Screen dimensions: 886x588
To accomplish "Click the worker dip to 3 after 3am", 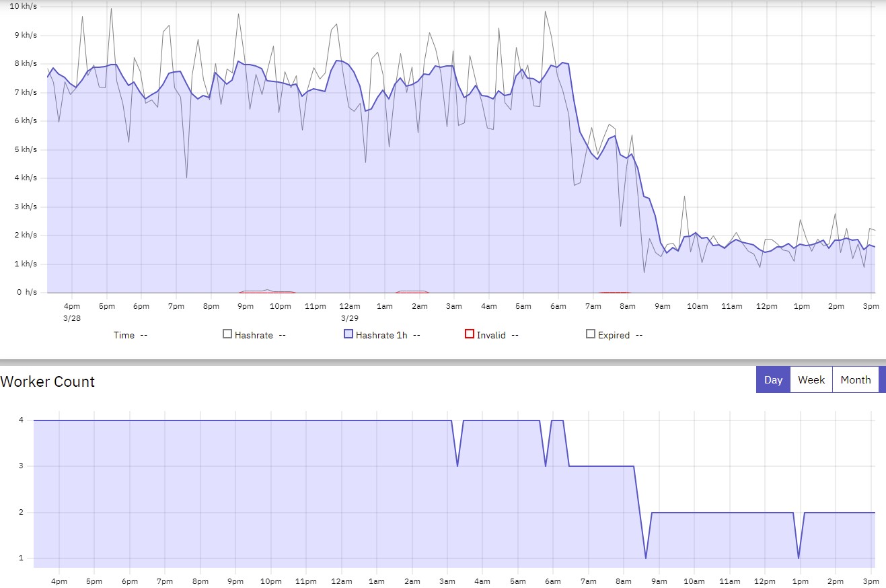I will (457, 465).
